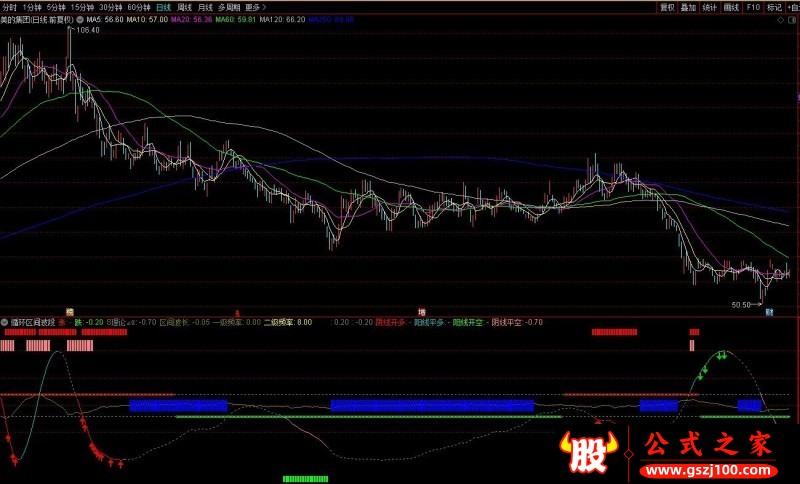The width and height of the screenshot is (800, 484).
Task: Click the 叠加 overlay button
Action: (x=688, y=7)
